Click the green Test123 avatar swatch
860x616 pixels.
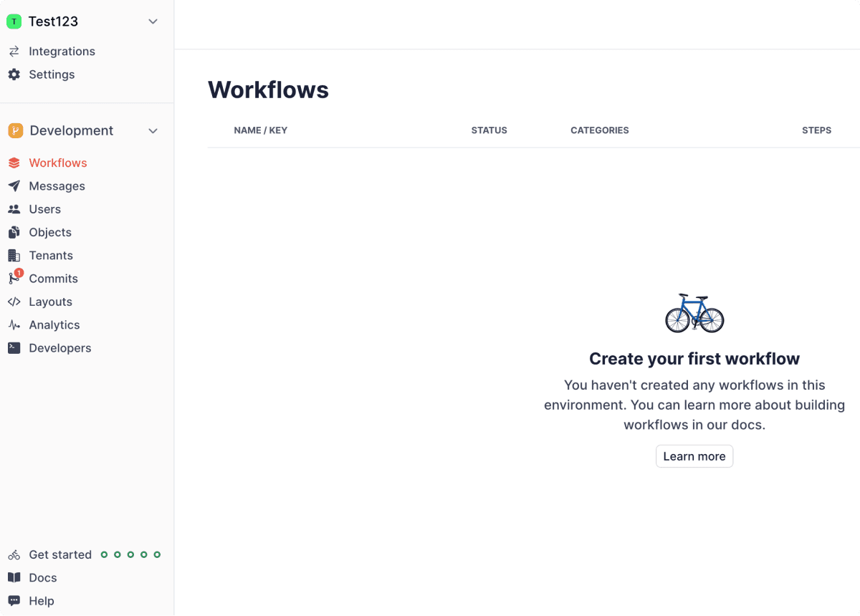pyautogui.click(x=13, y=21)
